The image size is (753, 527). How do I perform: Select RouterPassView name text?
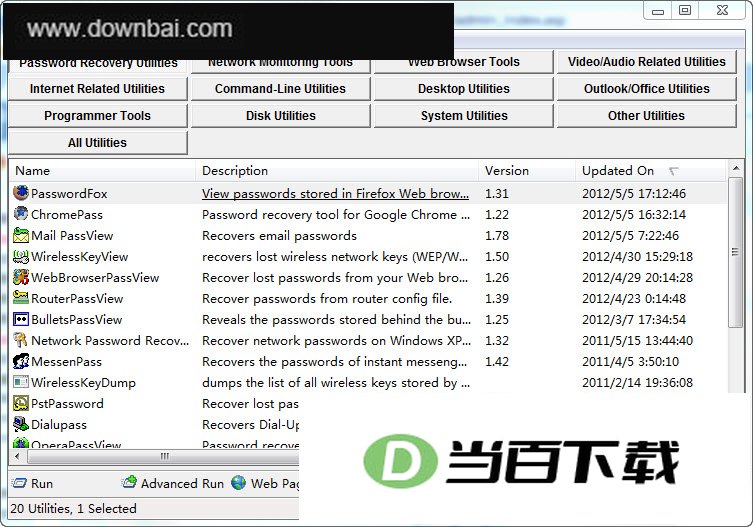(x=77, y=299)
